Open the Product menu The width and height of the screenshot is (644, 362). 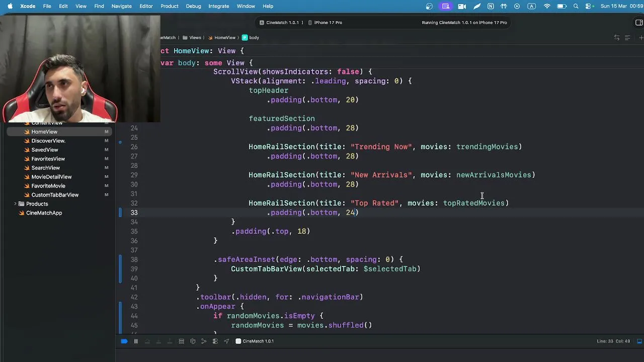click(170, 6)
